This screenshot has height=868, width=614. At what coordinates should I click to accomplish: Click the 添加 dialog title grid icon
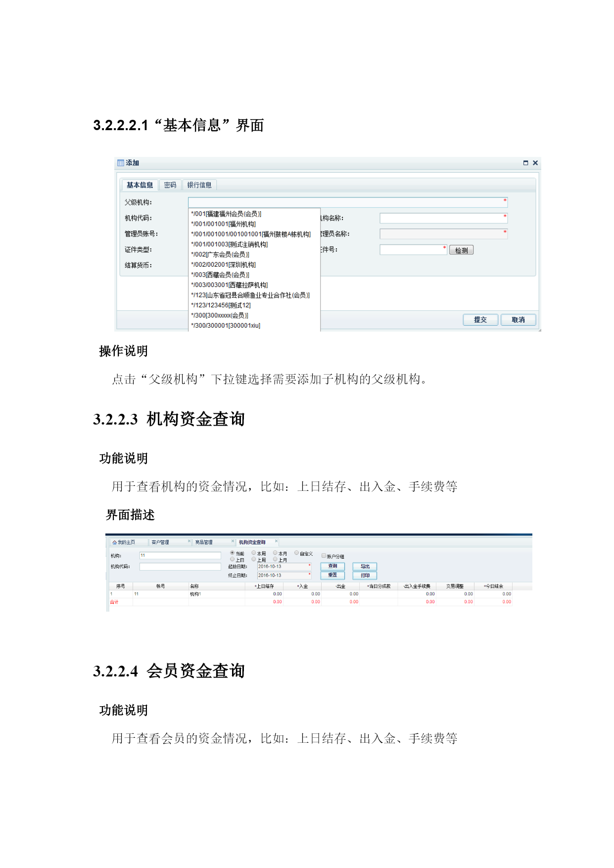coord(120,163)
